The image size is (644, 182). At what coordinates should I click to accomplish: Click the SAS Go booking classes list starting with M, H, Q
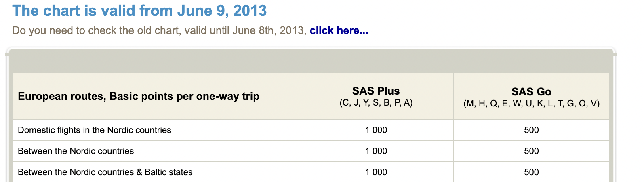(x=531, y=104)
